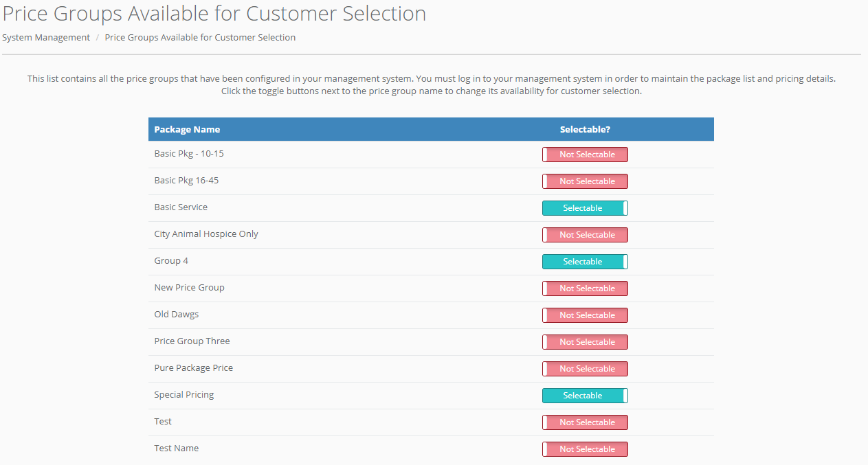The height and width of the screenshot is (465, 868).
Task: Click the current page breadcrumb item
Action: (200, 38)
